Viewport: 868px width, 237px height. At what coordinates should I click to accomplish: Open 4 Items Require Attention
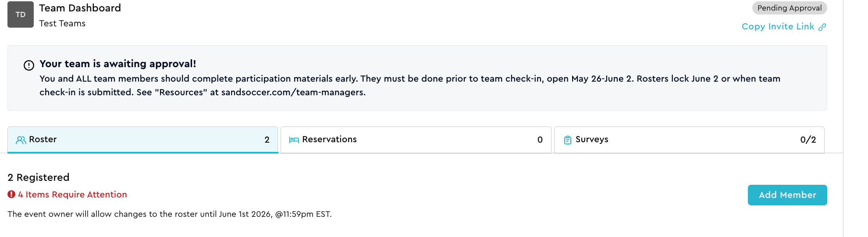point(72,194)
